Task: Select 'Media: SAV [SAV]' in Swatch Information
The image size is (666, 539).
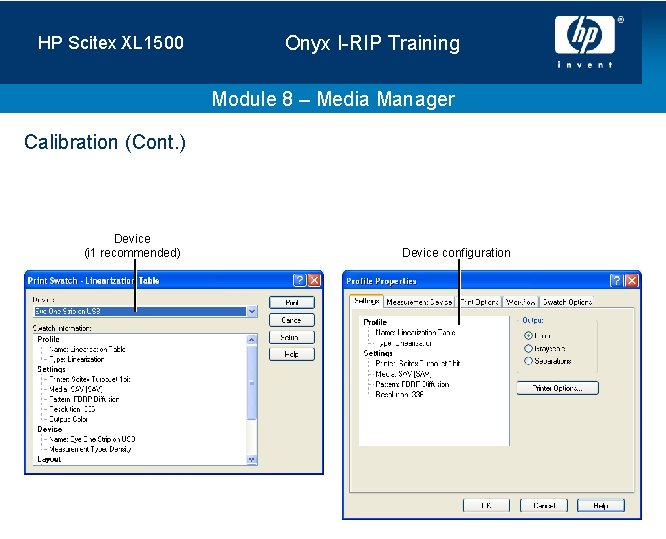Action: [76, 389]
